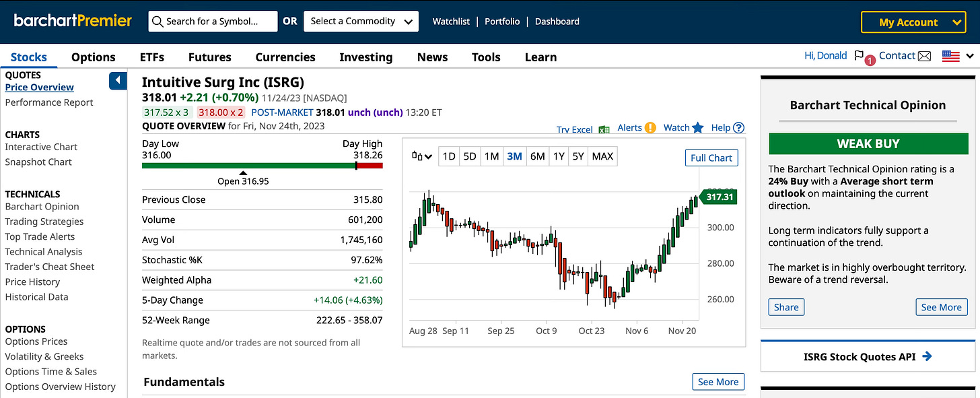Open the Stocks tab
980x398 pixels.
pyautogui.click(x=29, y=57)
